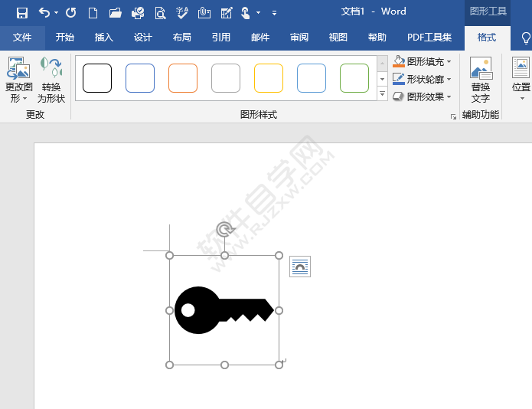
Task: Click the lightbulb Tell Me icon
Action: 526,38
